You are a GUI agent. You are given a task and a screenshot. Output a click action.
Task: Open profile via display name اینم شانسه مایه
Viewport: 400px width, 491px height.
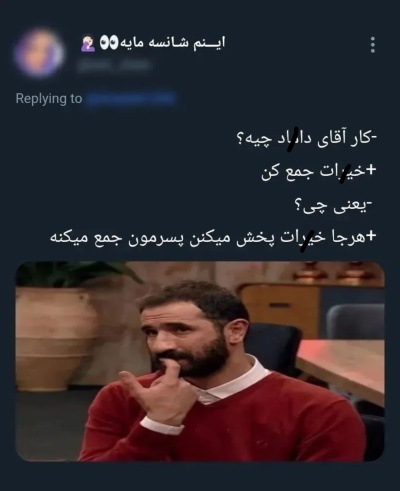pyautogui.click(x=170, y=43)
